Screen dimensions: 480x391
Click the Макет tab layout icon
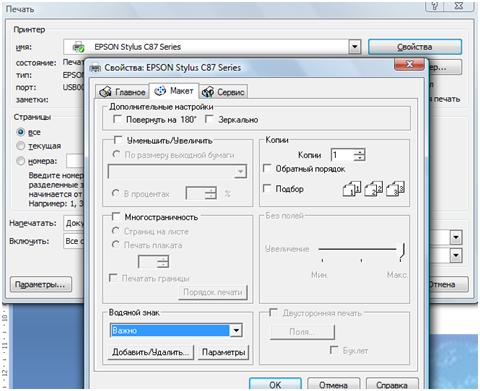coord(160,91)
